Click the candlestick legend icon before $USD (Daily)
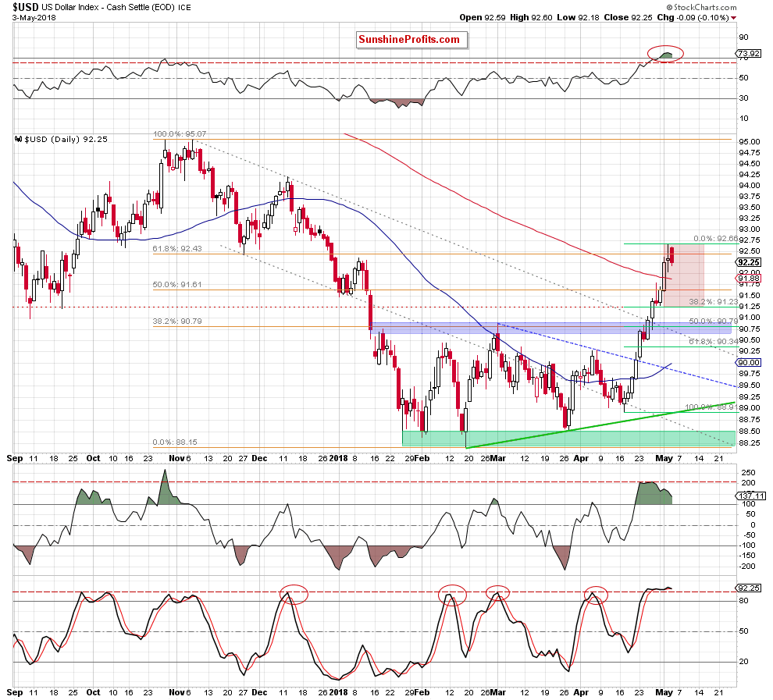 point(18,140)
